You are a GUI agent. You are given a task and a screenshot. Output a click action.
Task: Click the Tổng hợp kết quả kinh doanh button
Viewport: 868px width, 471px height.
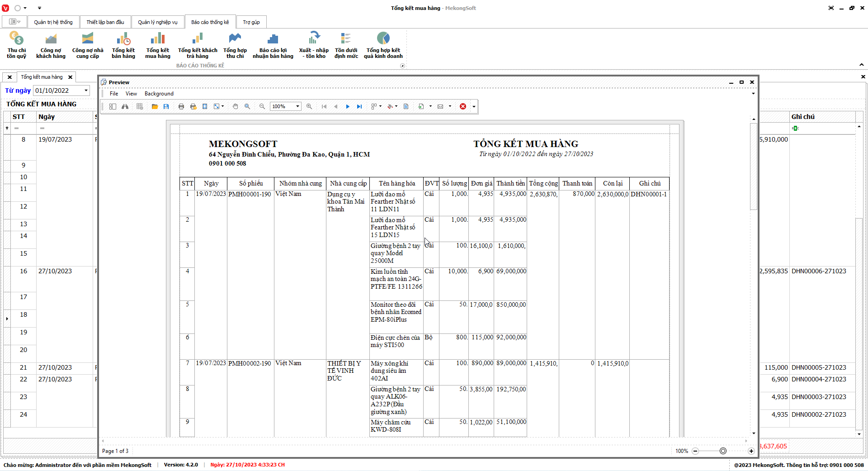tap(383, 45)
